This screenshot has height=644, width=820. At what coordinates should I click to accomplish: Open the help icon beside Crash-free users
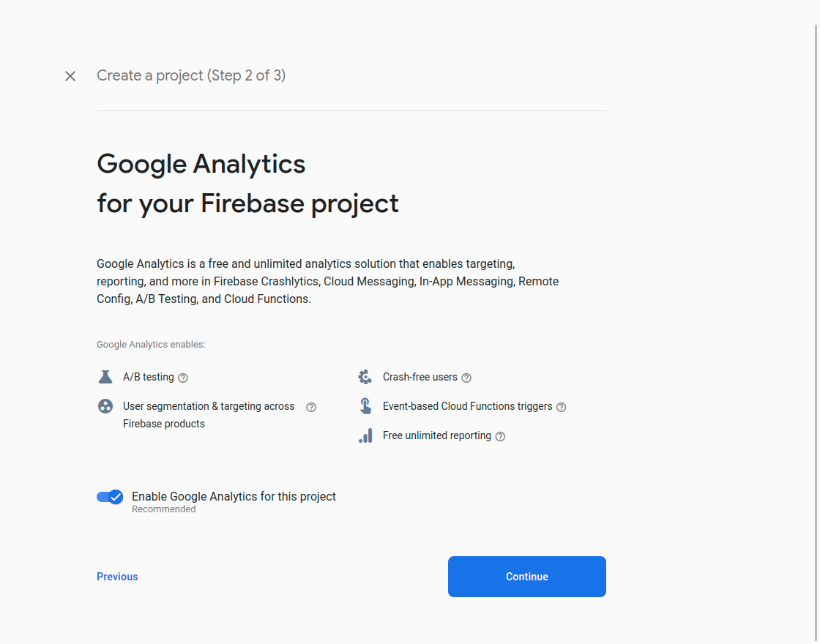point(466,378)
